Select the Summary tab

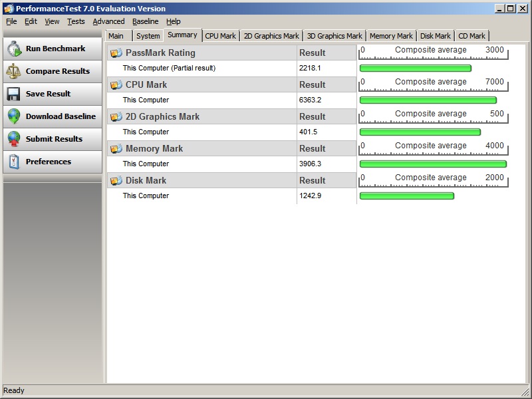coord(182,35)
